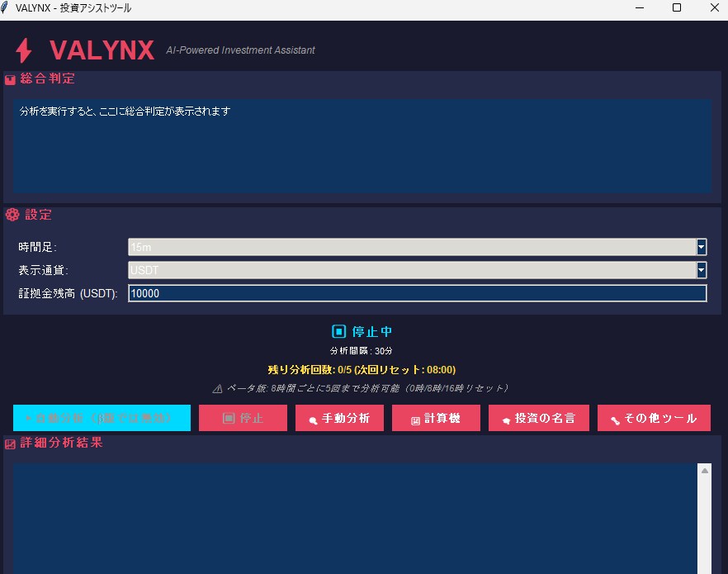
Task: Select the USDT currency combo box field
Action: click(417, 270)
